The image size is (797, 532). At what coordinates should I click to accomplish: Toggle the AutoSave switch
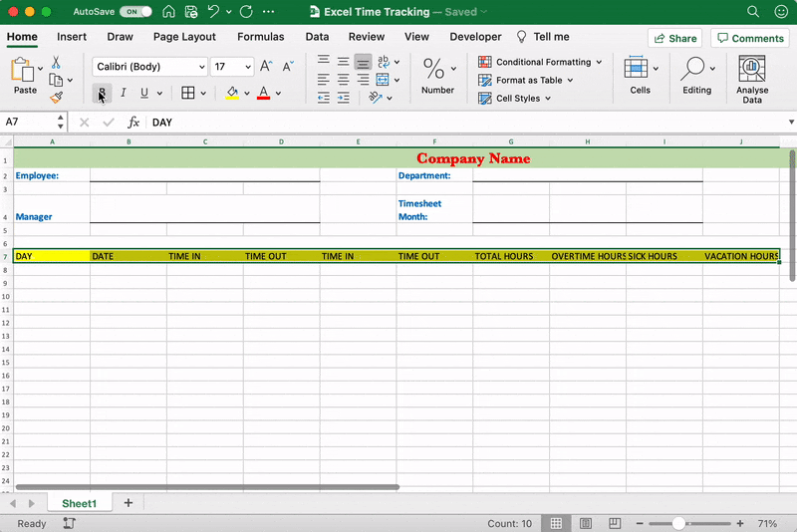(x=135, y=12)
